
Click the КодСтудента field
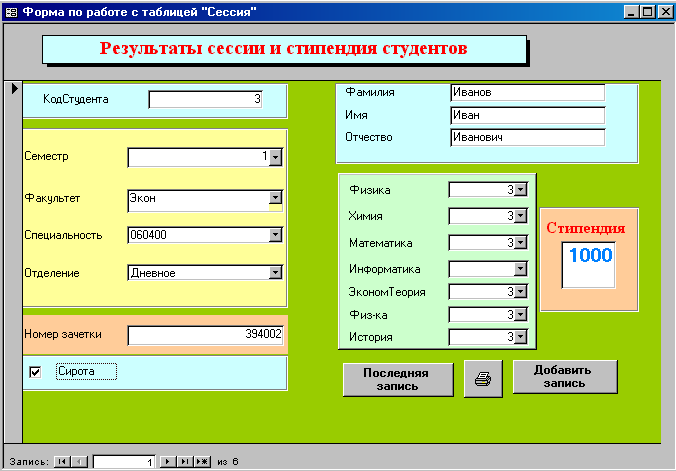click(x=205, y=99)
